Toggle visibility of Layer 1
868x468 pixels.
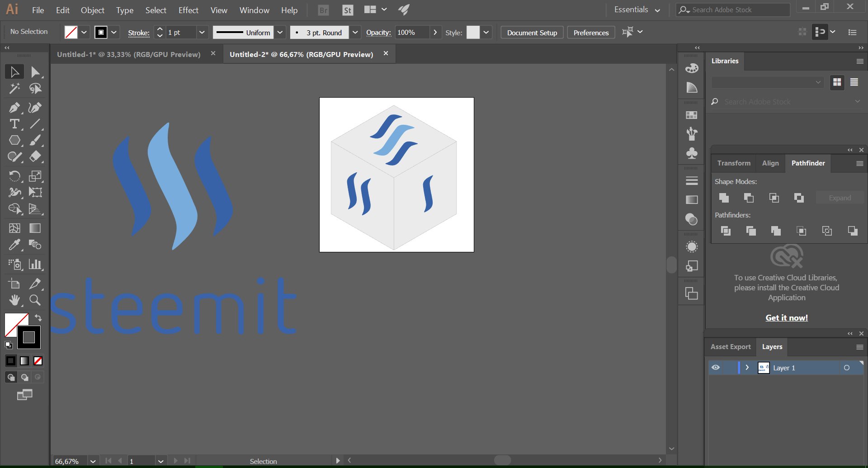pos(716,368)
